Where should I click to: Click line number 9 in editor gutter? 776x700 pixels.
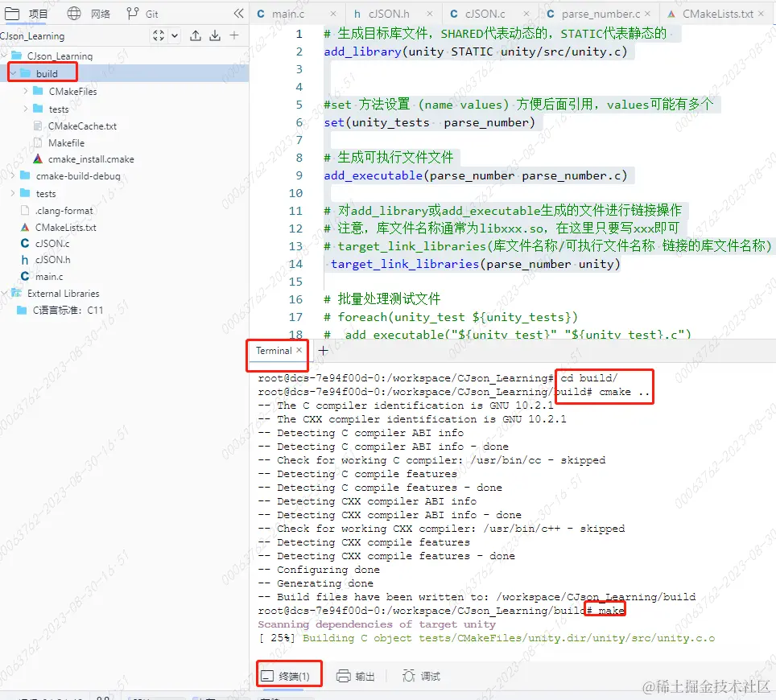(x=299, y=175)
